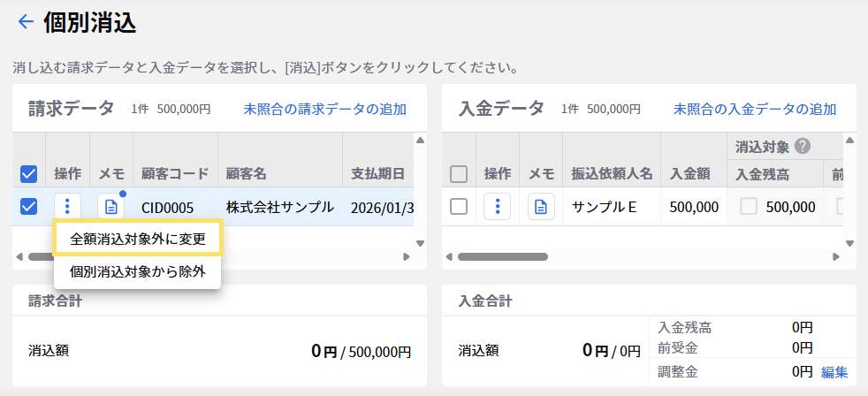Screen dimensions: 868x396
Task: Click the down arrow of 入金データ vertical scrollbar
Action: tap(849, 243)
